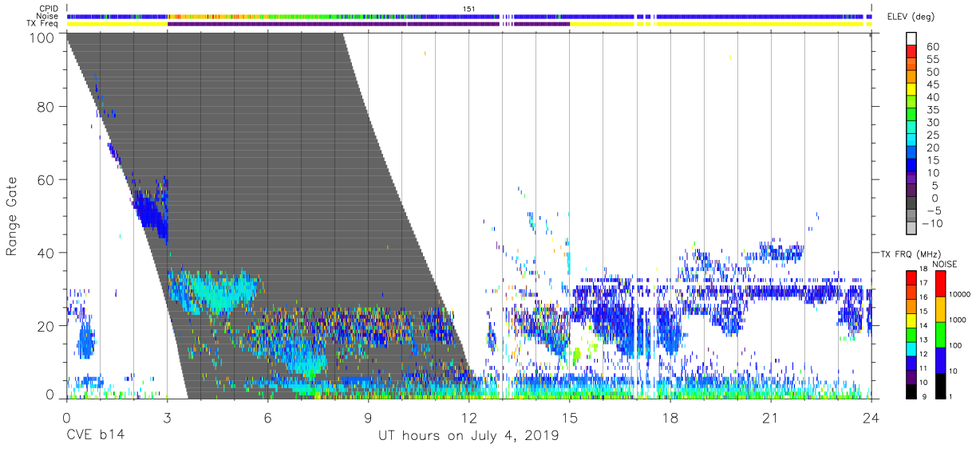Click the Range Gate tick label 100
The width and height of the screenshot is (980, 452).
click(42, 37)
